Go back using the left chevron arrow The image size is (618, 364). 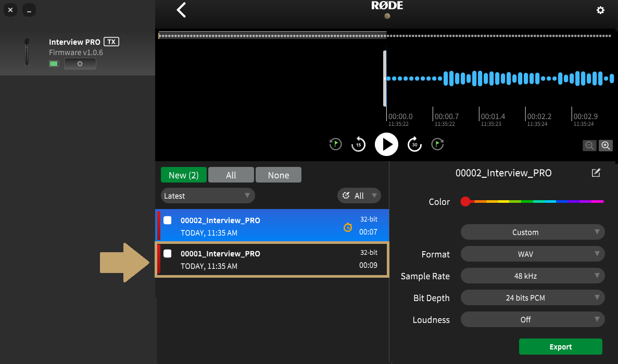pos(181,10)
